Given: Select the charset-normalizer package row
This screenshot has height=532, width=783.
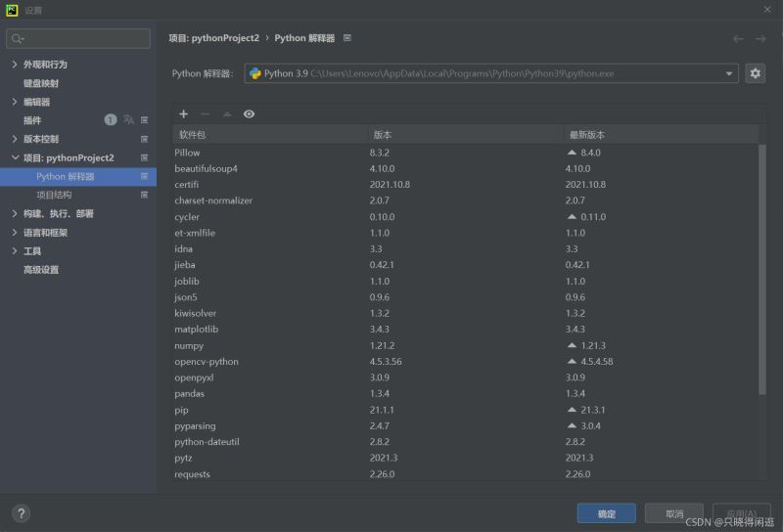Looking at the screenshot, I should [x=466, y=200].
